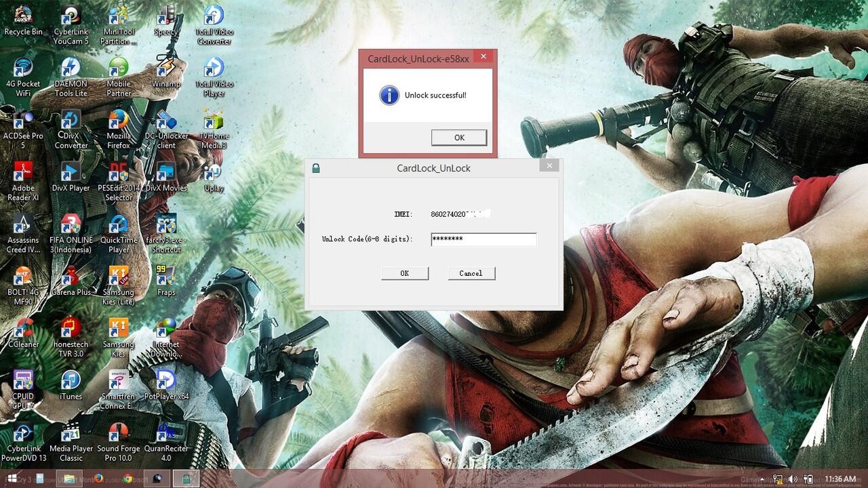Click the IMEI number text
The image size is (868, 488).
pyautogui.click(x=460, y=214)
